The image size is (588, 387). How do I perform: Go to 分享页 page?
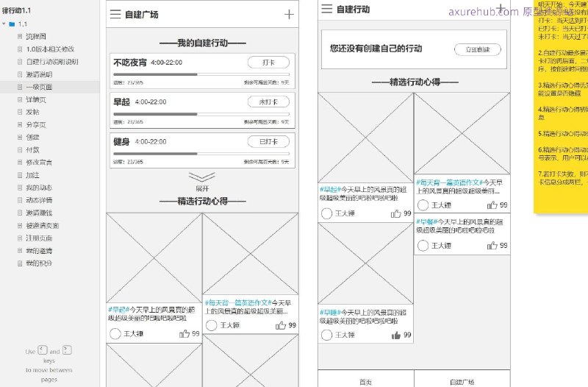pos(36,124)
